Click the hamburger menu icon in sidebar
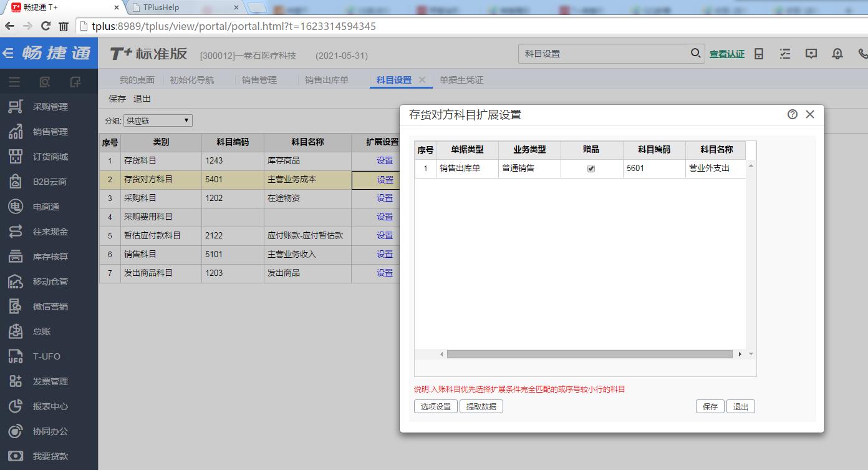The height and width of the screenshot is (470, 868). pos(14,82)
